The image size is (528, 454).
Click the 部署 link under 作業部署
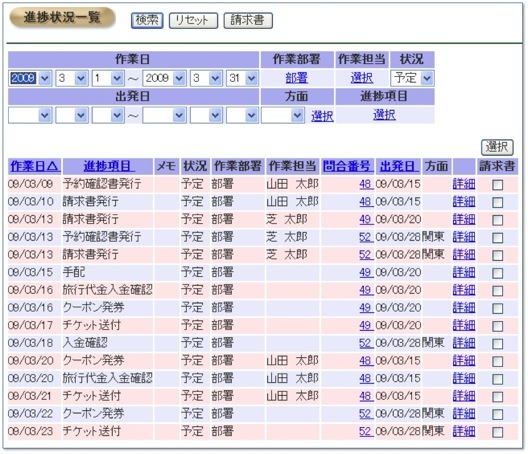297,78
